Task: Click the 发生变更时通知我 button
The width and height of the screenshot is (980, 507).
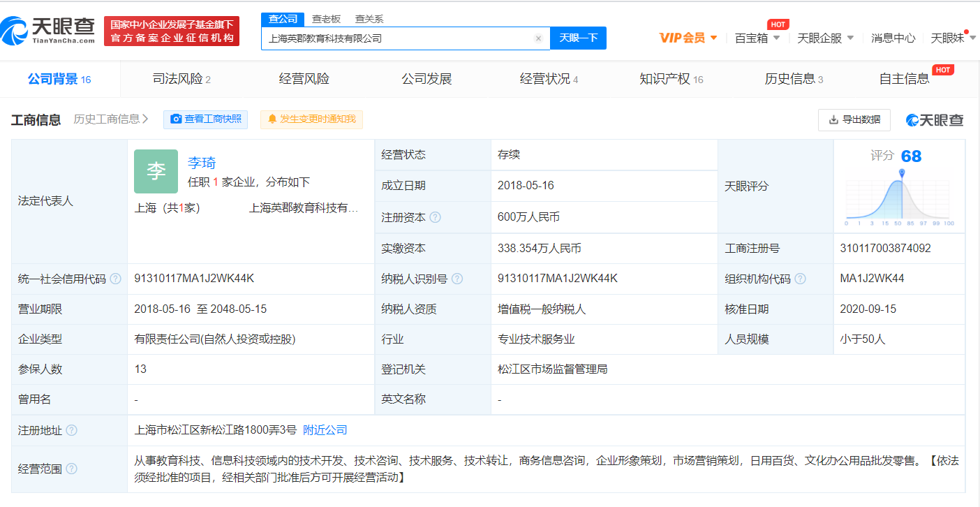Action: click(x=311, y=119)
